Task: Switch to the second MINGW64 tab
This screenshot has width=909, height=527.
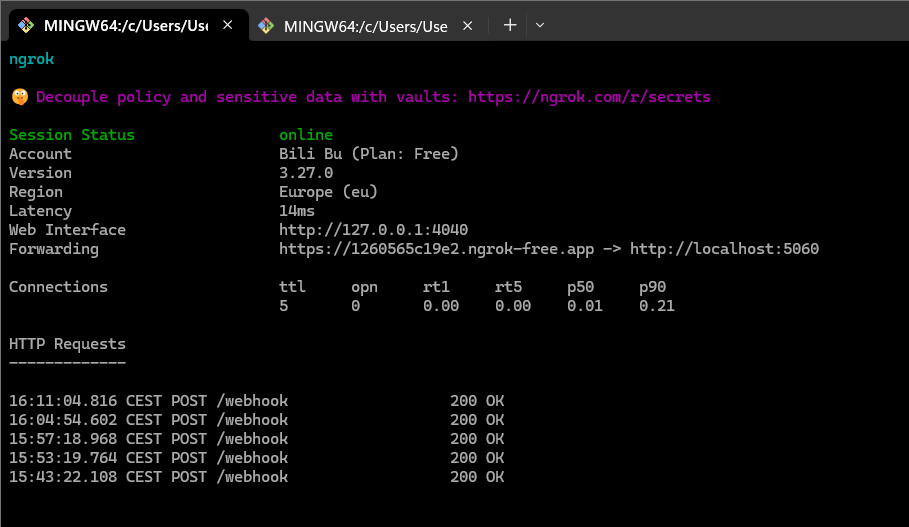Action: tap(369, 26)
